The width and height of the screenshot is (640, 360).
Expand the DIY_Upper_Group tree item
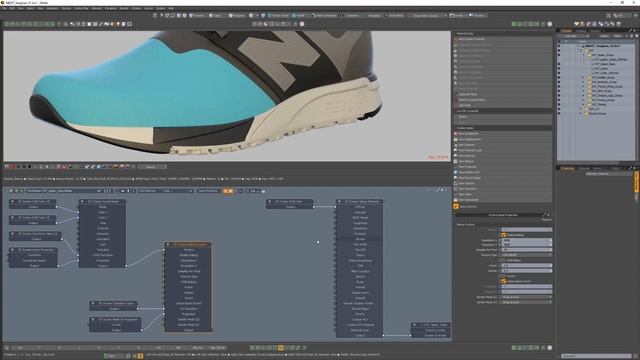click(584, 55)
